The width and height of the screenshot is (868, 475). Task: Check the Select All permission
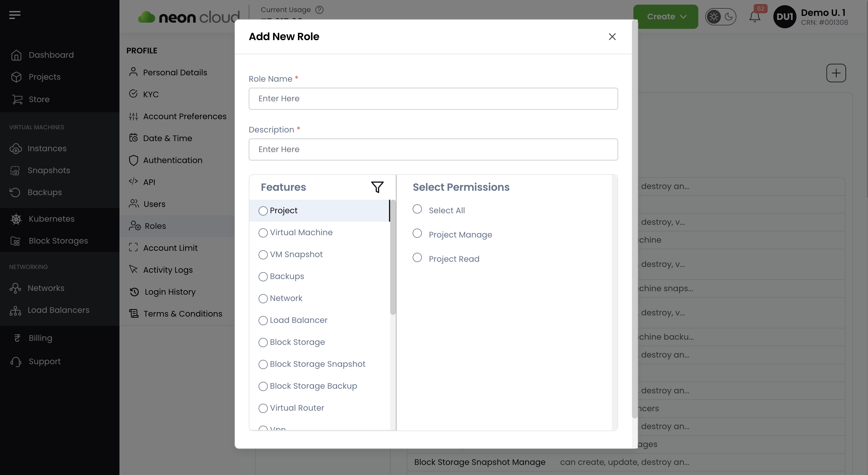coord(417,209)
